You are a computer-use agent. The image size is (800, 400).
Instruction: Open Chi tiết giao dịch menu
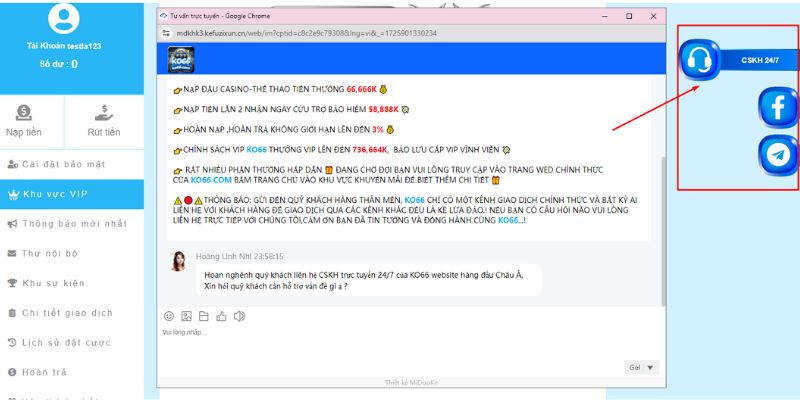click(72, 313)
